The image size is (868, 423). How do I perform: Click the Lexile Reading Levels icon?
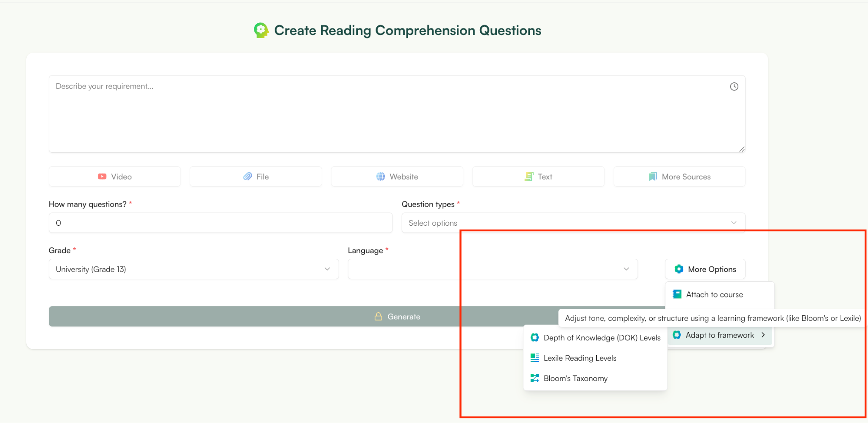pos(535,358)
